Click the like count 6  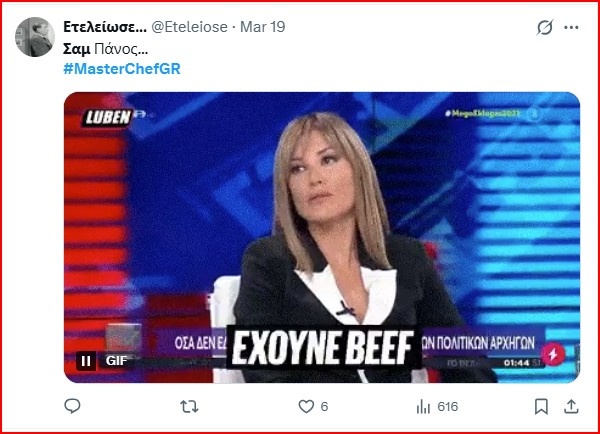point(324,406)
